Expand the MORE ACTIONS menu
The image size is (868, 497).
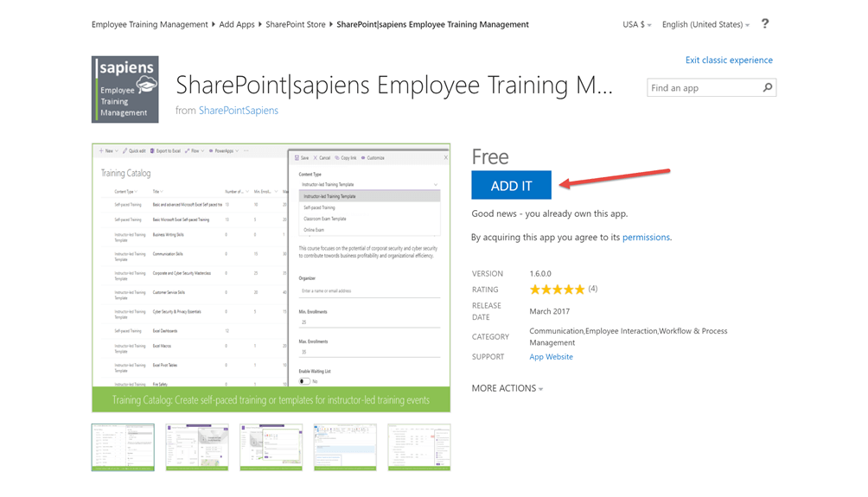coord(507,389)
